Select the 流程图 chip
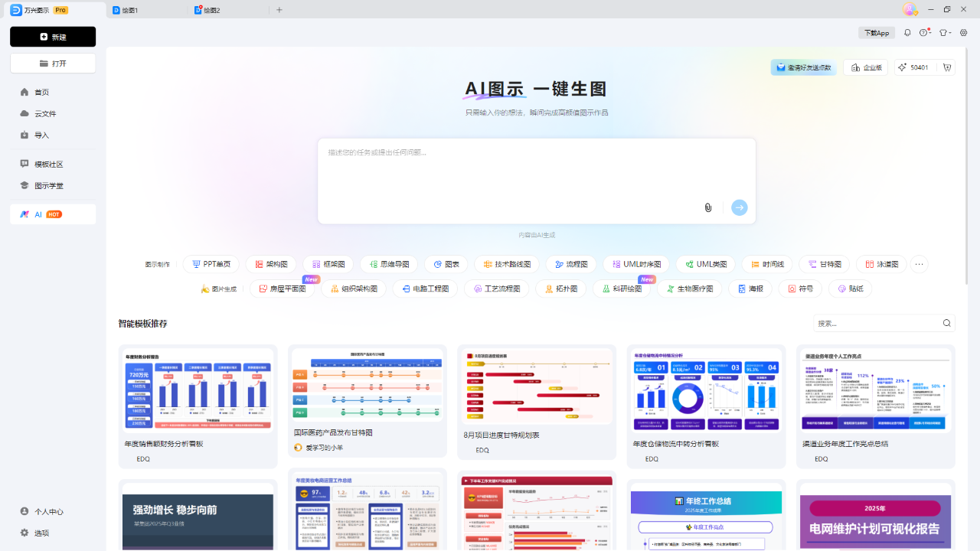The width and height of the screenshot is (980, 551). tap(571, 264)
